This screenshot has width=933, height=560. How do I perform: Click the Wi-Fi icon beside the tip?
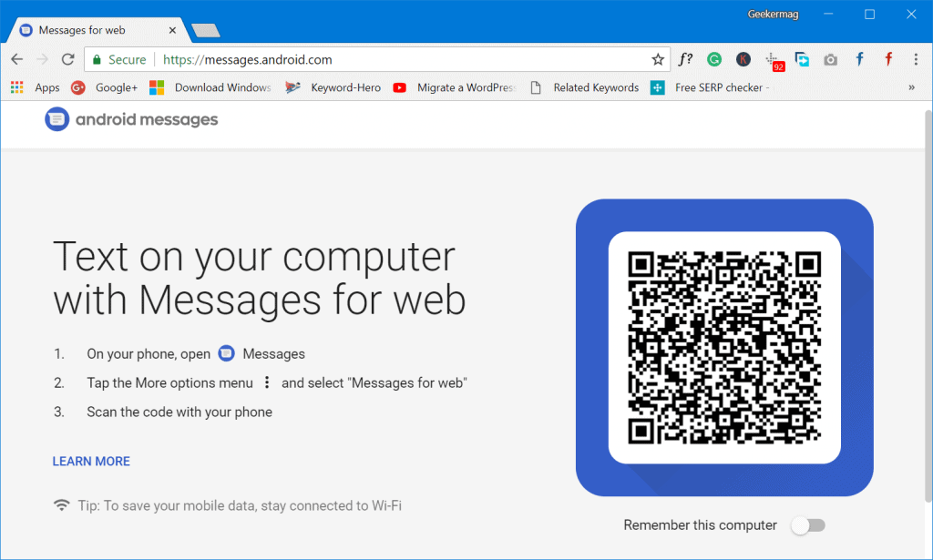(61, 505)
